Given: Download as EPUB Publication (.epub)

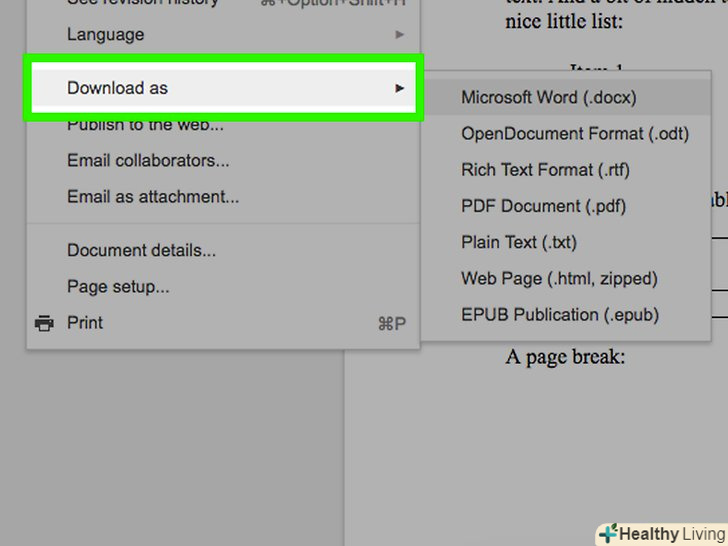Looking at the screenshot, I should point(566,315).
